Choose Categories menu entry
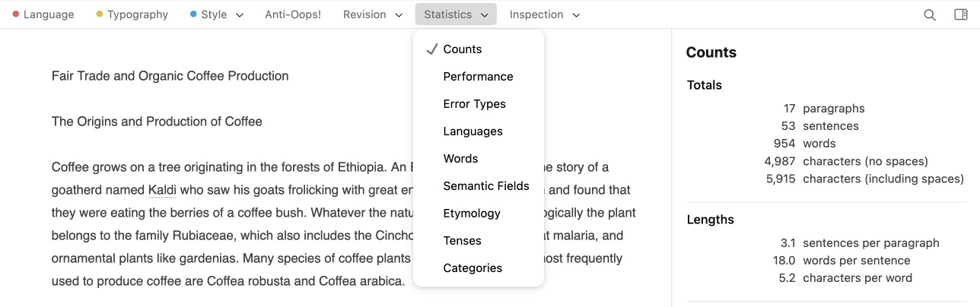Image resolution: width=980 pixels, height=307 pixels. [473, 268]
